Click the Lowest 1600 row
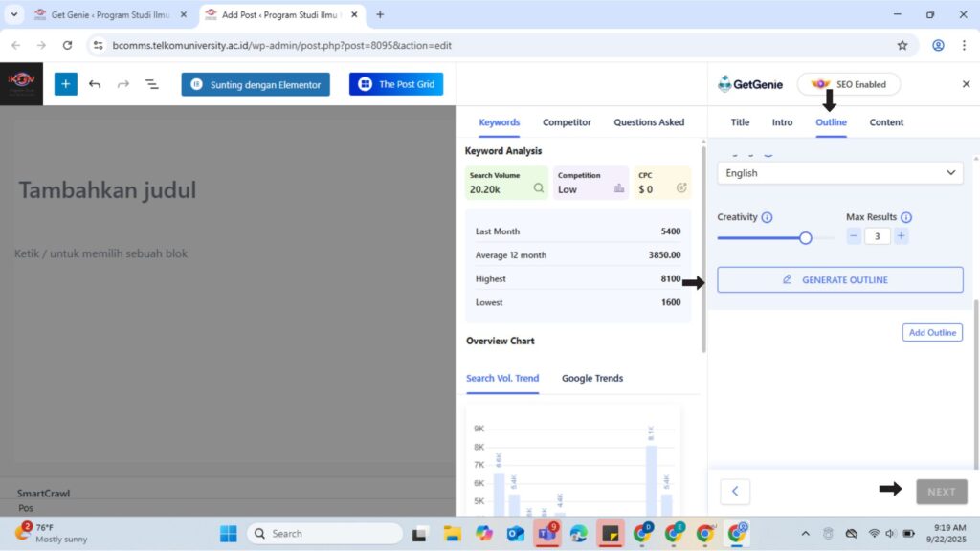 pyautogui.click(x=578, y=302)
